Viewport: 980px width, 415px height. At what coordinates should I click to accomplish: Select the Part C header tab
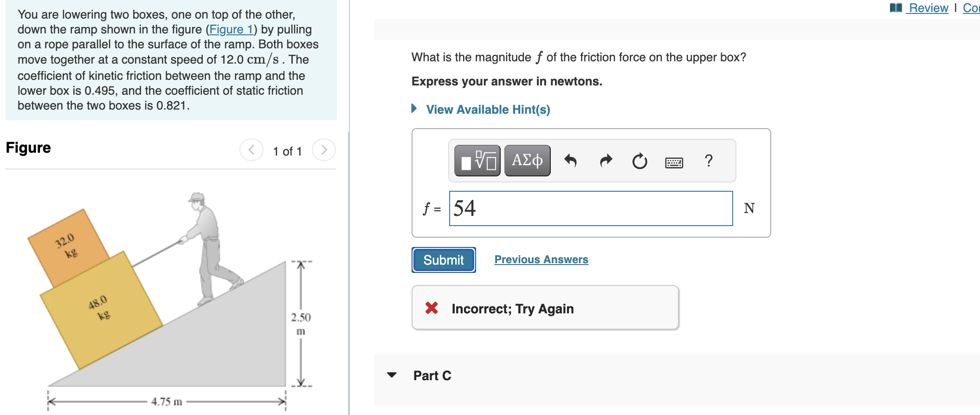click(432, 376)
